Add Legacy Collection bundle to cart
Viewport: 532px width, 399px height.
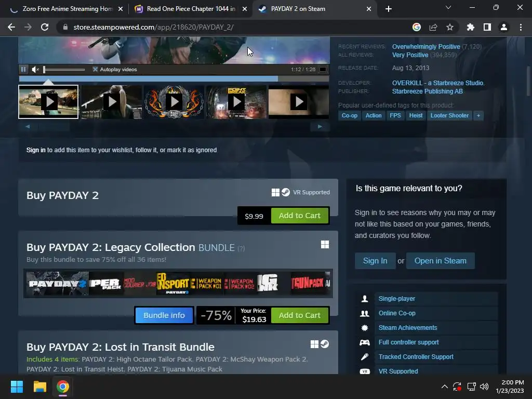[x=300, y=315]
